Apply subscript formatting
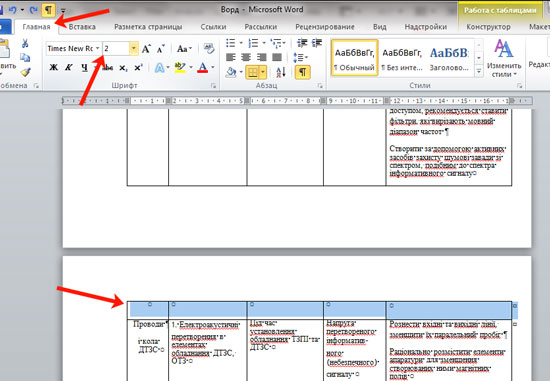This screenshot has height=381, width=550. [x=123, y=68]
